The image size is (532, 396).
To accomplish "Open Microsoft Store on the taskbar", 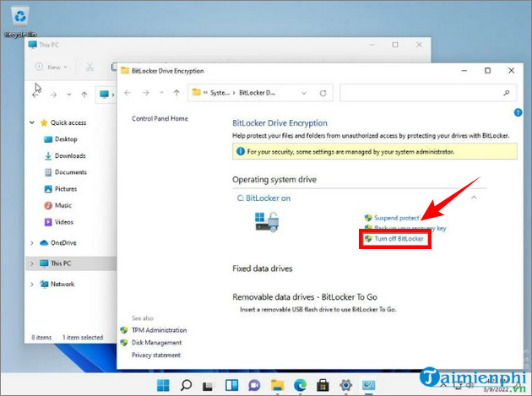I will coord(323,385).
